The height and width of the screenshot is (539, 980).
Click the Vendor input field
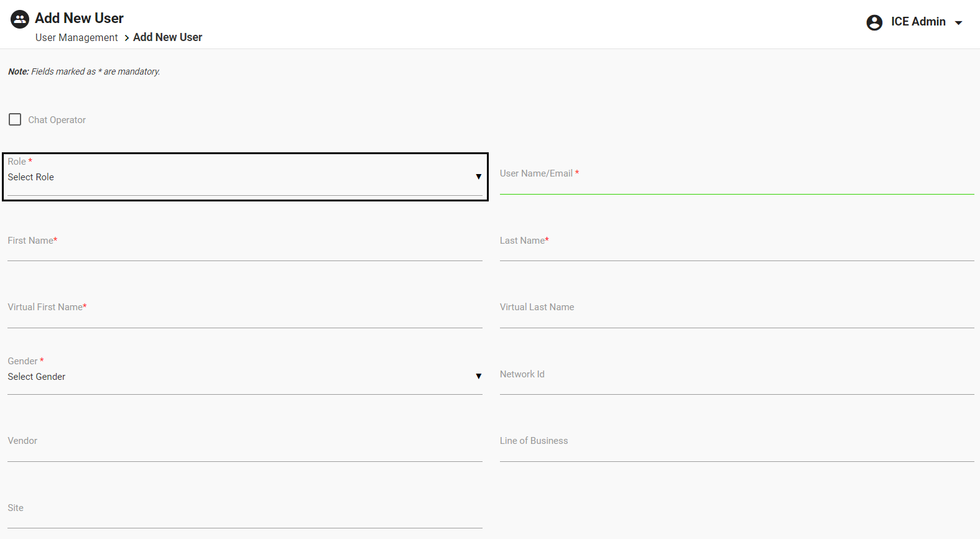click(x=244, y=450)
